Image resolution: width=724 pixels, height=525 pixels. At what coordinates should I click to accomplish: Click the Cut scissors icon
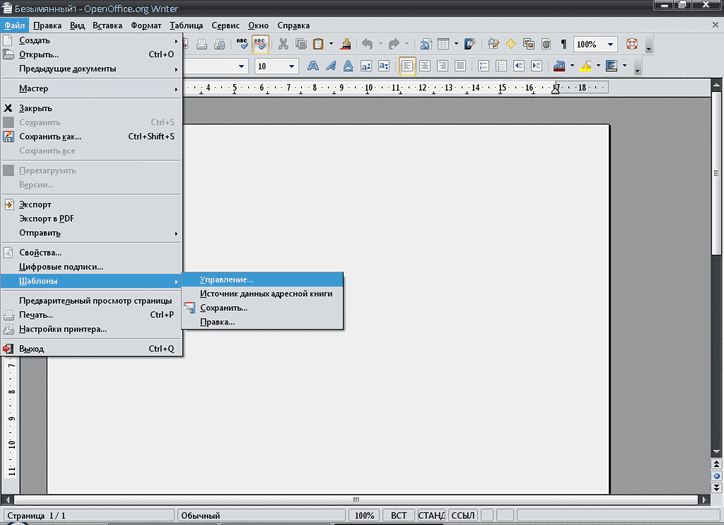pos(283,44)
